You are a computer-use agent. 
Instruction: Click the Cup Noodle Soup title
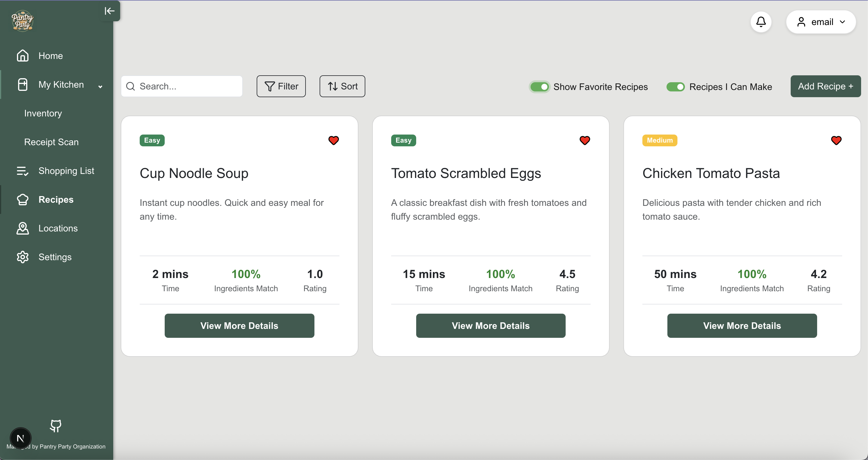(194, 173)
